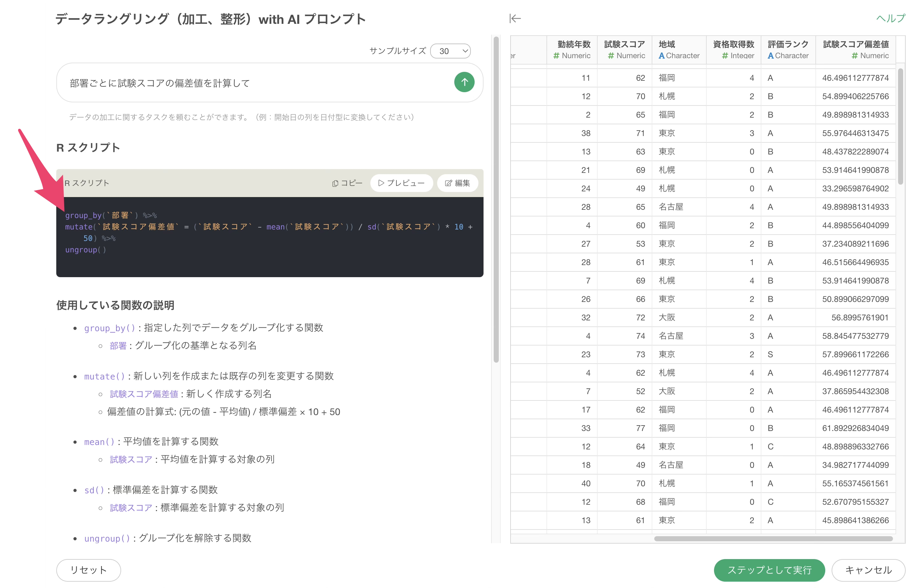
Task: Submit prompt with green arrow button
Action: [464, 82]
